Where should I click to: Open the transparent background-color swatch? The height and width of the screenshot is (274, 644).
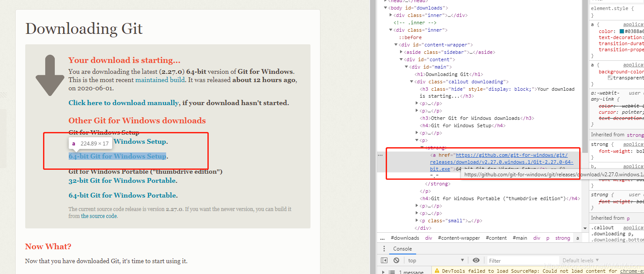point(610,78)
